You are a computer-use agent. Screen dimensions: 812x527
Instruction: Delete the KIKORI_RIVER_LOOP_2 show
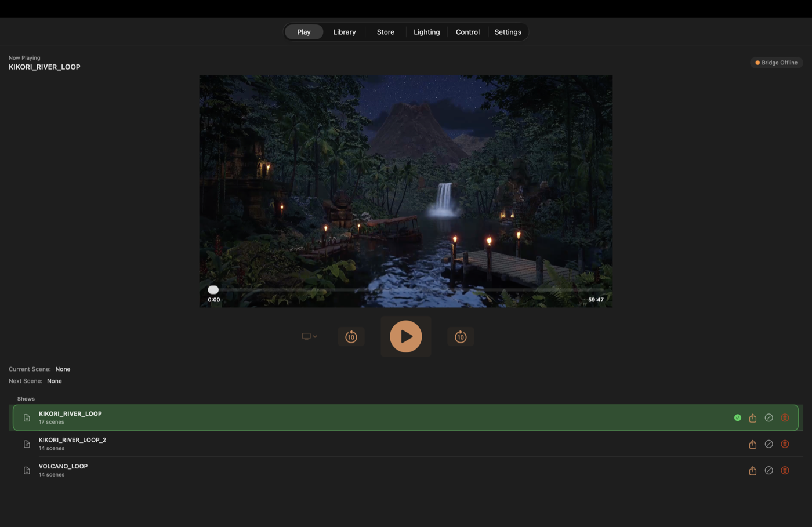(x=785, y=444)
